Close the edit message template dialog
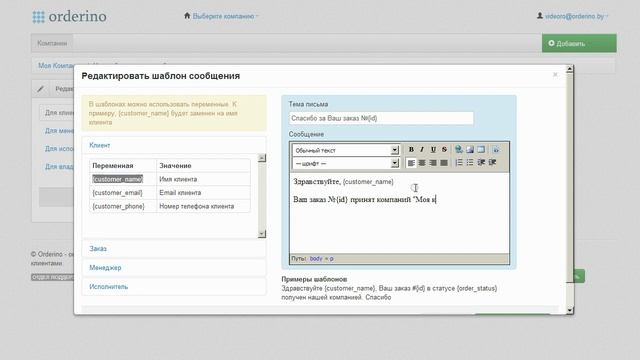 click(x=555, y=74)
